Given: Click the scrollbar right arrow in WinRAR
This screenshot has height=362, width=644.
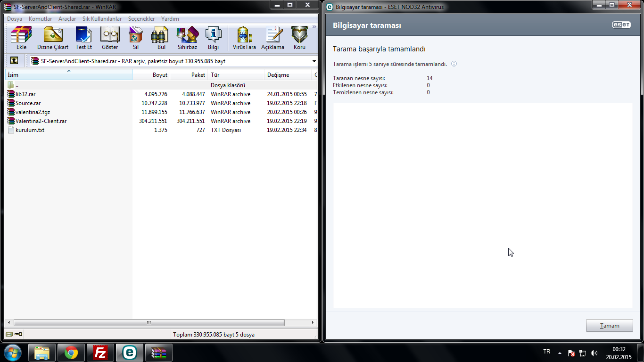Looking at the screenshot, I should coord(314,323).
